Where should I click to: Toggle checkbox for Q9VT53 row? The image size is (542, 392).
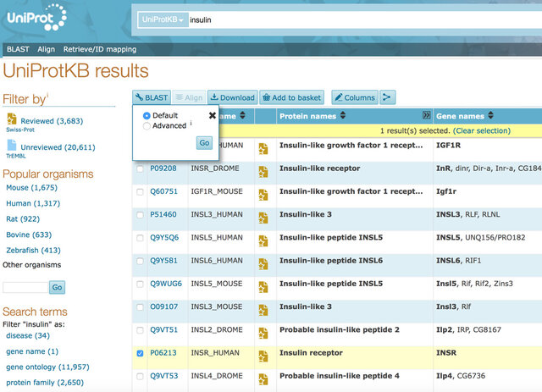pos(140,377)
